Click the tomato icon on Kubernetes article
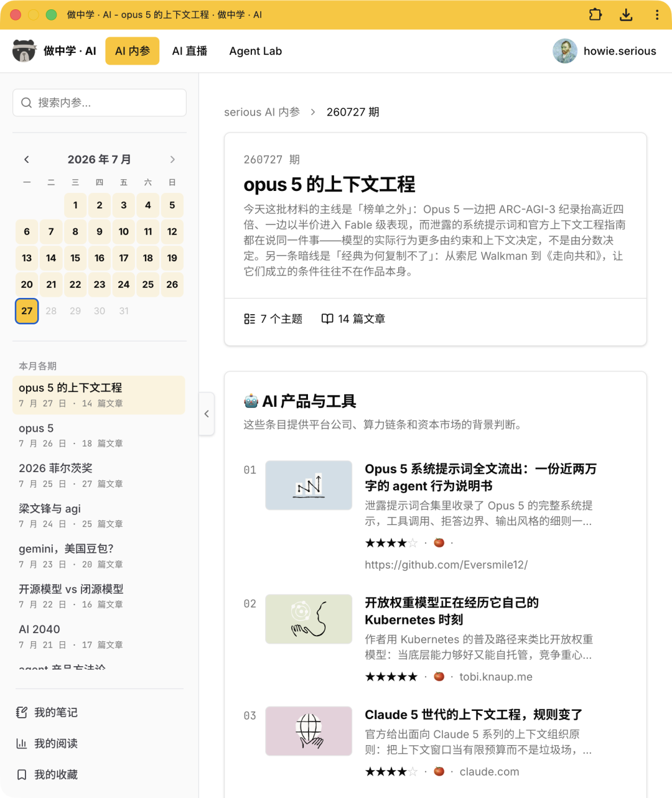 [439, 677]
